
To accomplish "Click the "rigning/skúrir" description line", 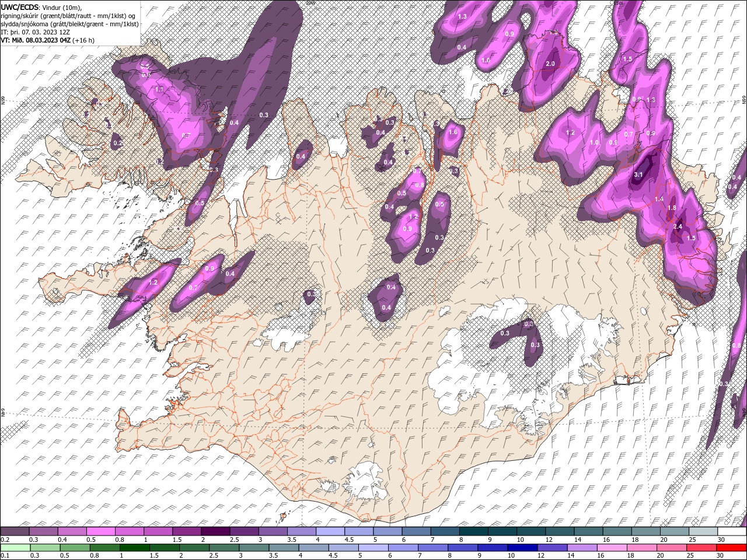I will coord(68,16).
